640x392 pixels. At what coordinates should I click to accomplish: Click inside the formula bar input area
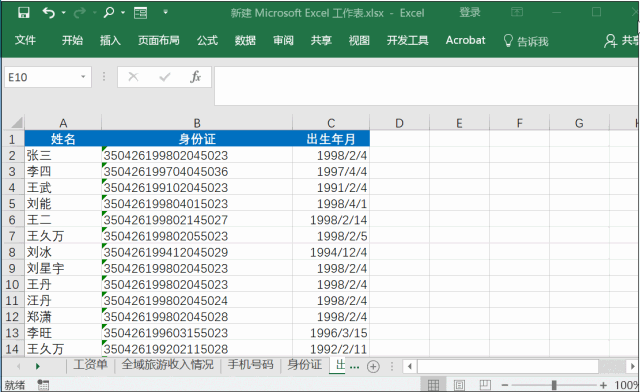(x=427, y=86)
